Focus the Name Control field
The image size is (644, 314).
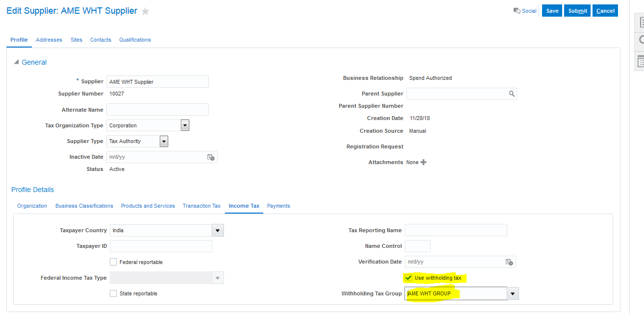coord(418,246)
